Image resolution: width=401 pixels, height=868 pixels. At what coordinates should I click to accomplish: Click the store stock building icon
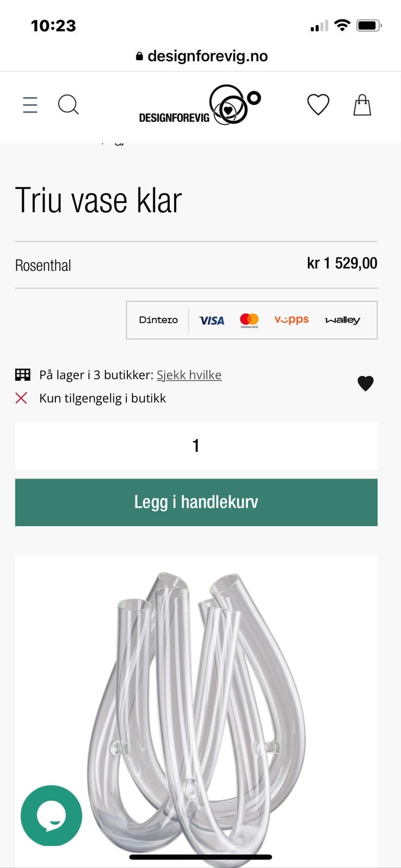point(23,375)
